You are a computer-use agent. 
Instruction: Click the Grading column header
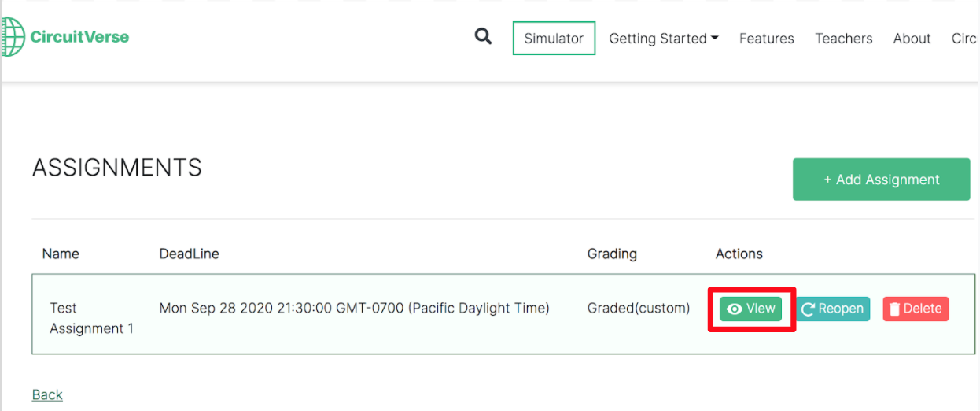point(612,254)
